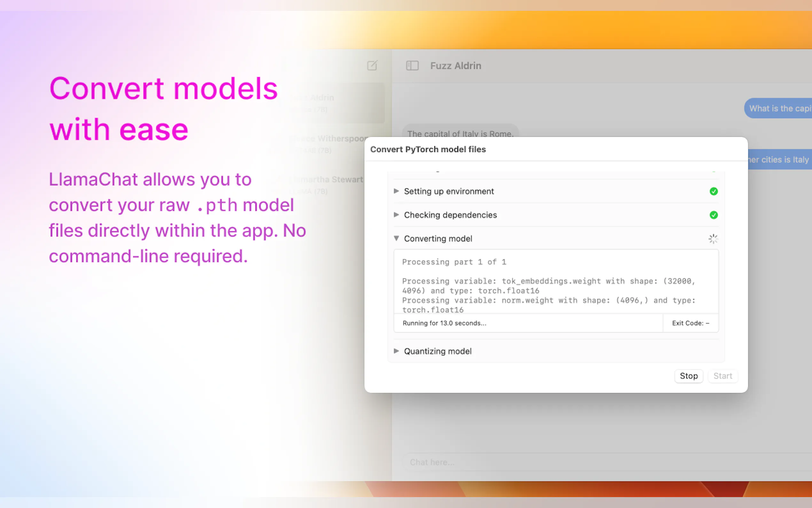The width and height of the screenshot is (812, 508).
Task: Toggle the sidebar panel icon
Action: [x=412, y=66]
